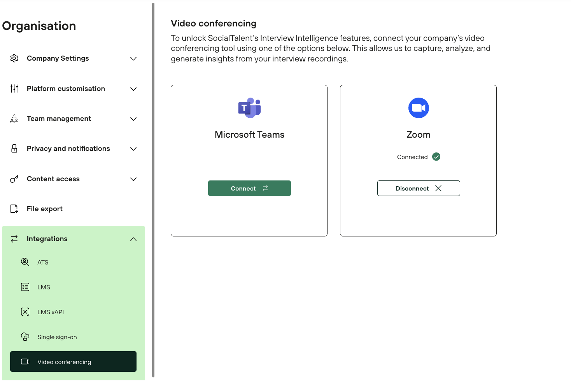Go to the LMS xAPI page
The image size is (571, 392).
pos(73,312)
